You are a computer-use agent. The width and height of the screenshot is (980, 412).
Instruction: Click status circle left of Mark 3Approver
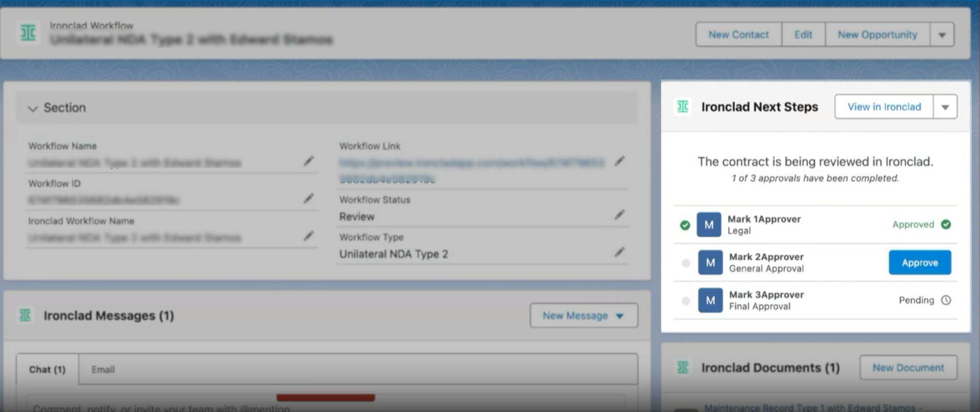(x=686, y=301)
